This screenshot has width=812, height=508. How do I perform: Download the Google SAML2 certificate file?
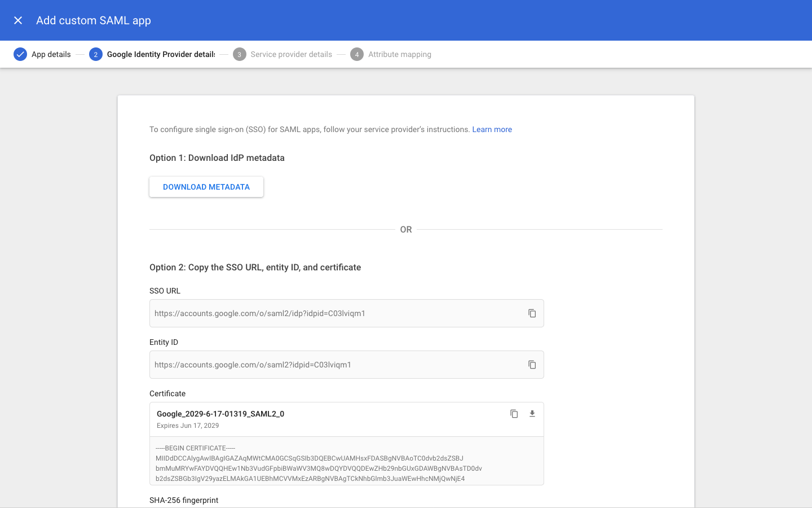(x=532, y=414)
